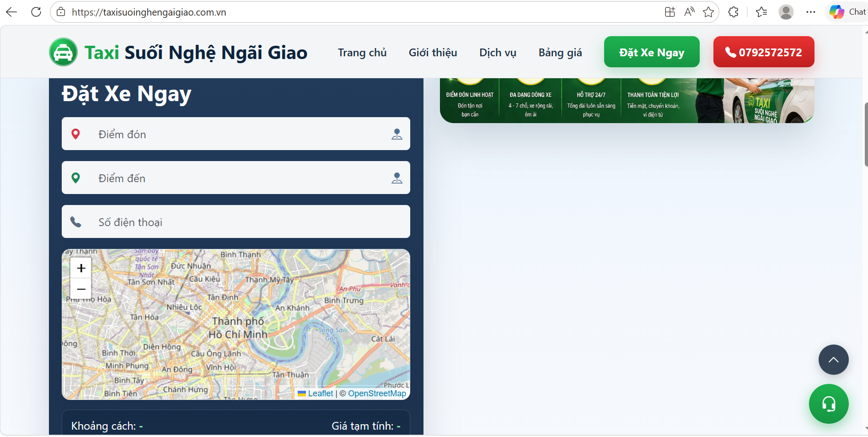Open the OpenStreetMap attribution link
The height and width of the screenshot is (437, 868).
(377, 394)
